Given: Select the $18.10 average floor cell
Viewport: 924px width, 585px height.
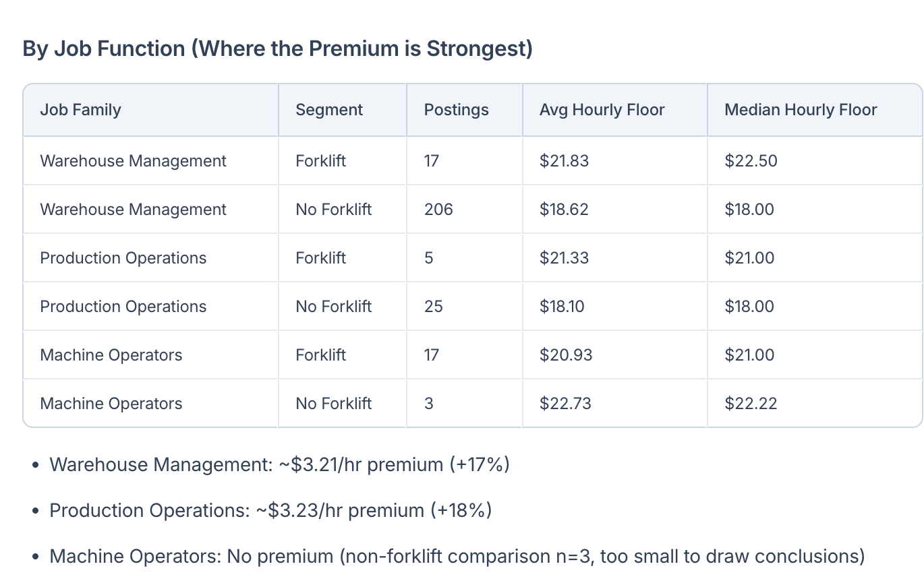Looking at the screenshot, I should click(x=562, y=307).
